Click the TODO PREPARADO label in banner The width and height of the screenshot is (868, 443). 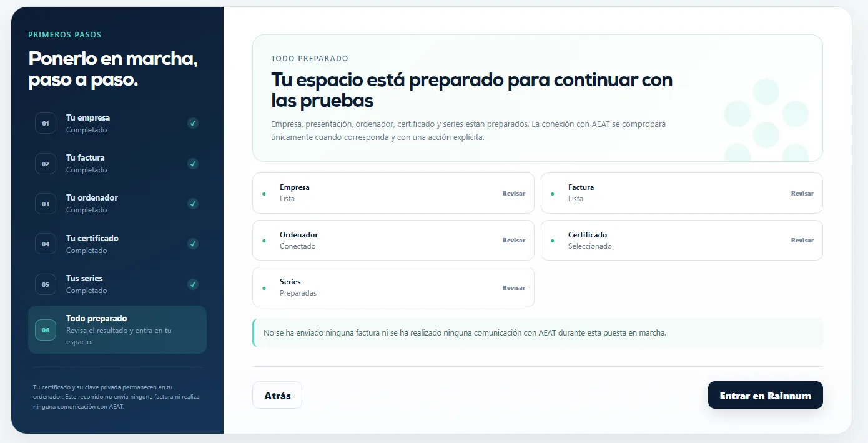pyautogui.click(x=309, y=59)
